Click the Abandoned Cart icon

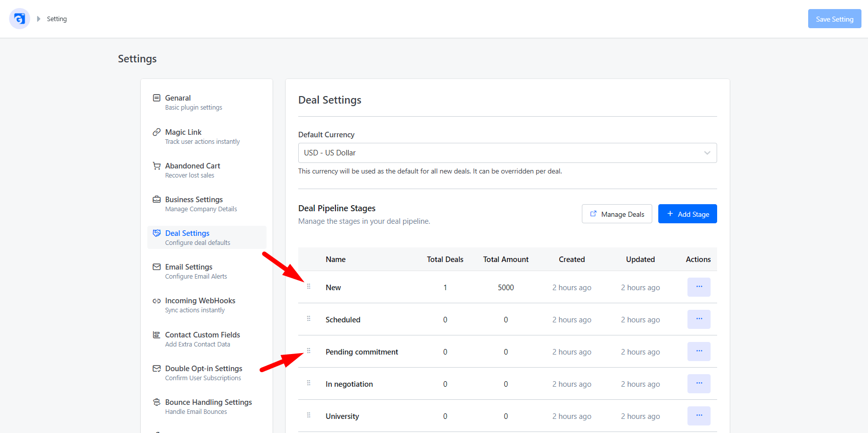click(x=156, y=166)
